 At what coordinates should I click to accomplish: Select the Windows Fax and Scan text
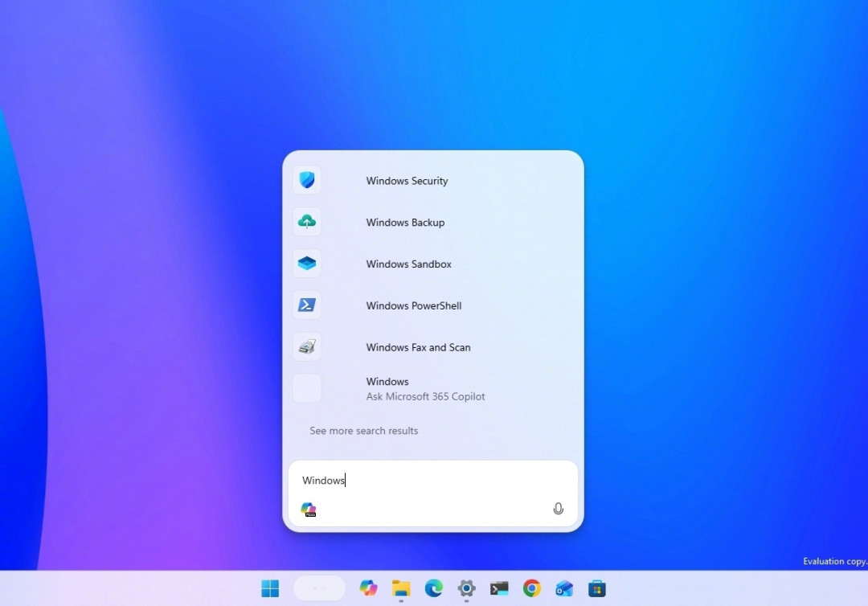[418, 347]
